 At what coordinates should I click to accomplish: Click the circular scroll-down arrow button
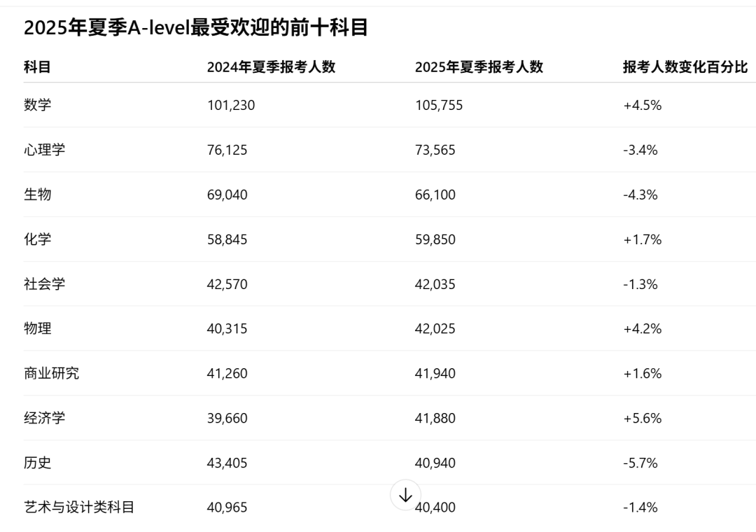pos(405,495)
